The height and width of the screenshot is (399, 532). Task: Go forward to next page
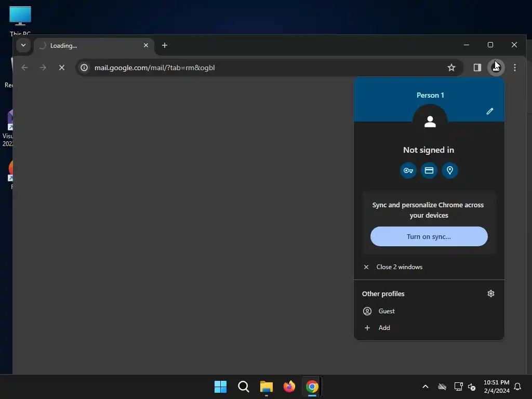pos(43,68)
